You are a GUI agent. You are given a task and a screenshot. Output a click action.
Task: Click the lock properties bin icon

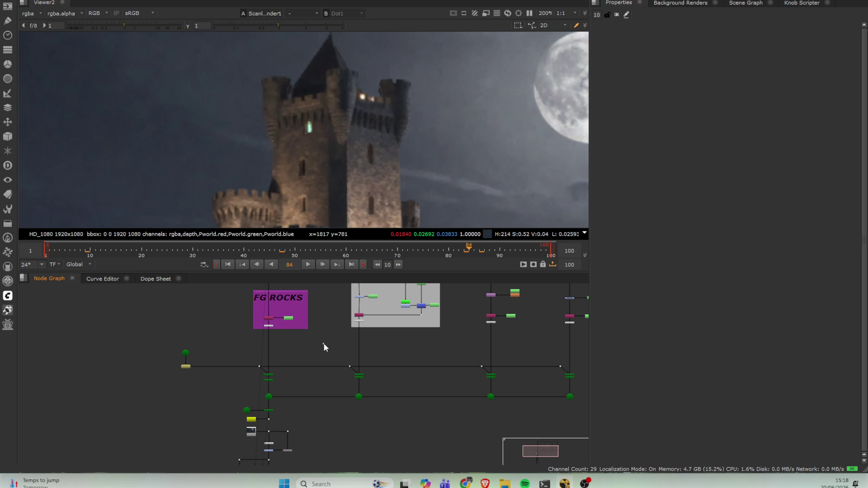[607, 15]
